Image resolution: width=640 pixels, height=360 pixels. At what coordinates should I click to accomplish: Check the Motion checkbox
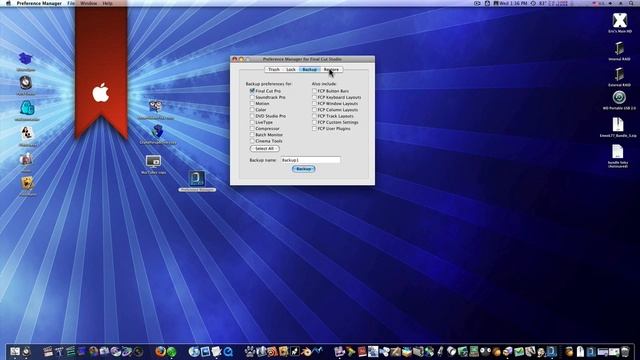pos(252,103)
